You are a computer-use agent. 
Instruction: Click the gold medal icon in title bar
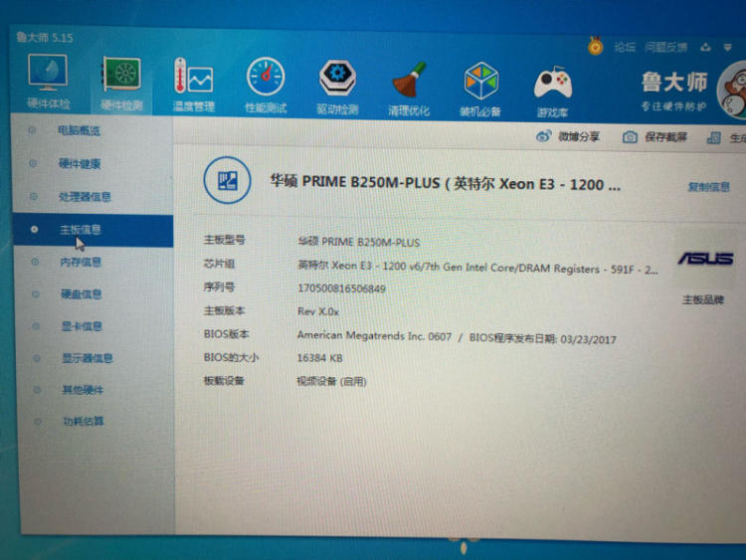[595, 46]
